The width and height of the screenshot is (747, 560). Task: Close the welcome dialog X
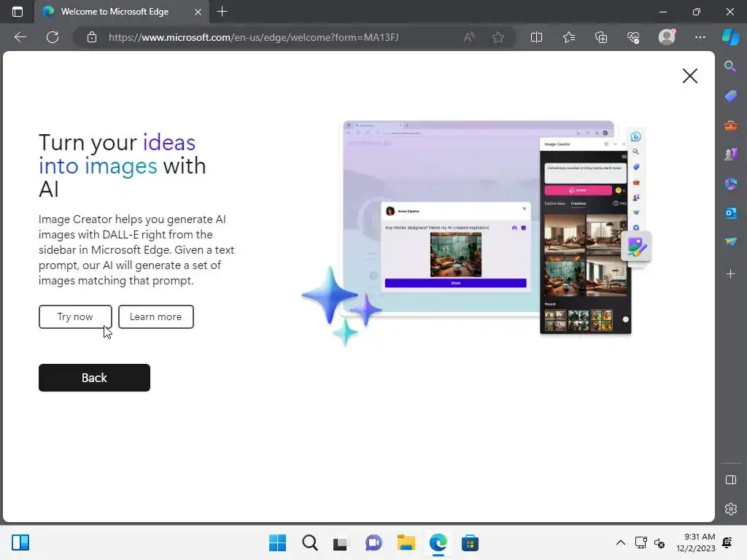pyautogui.click(x=690, y=76)
